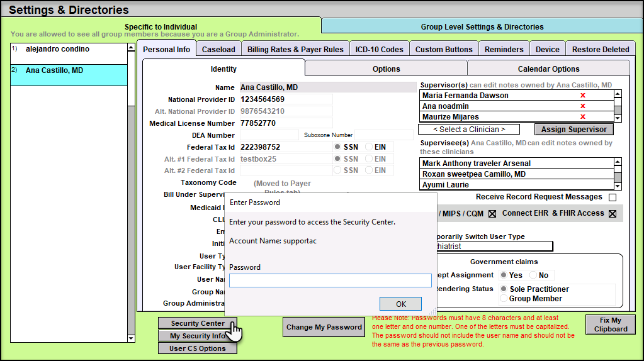Open the Select a Clinician dropdown
This screenshot has width=644, height=361.
point(469,130)
